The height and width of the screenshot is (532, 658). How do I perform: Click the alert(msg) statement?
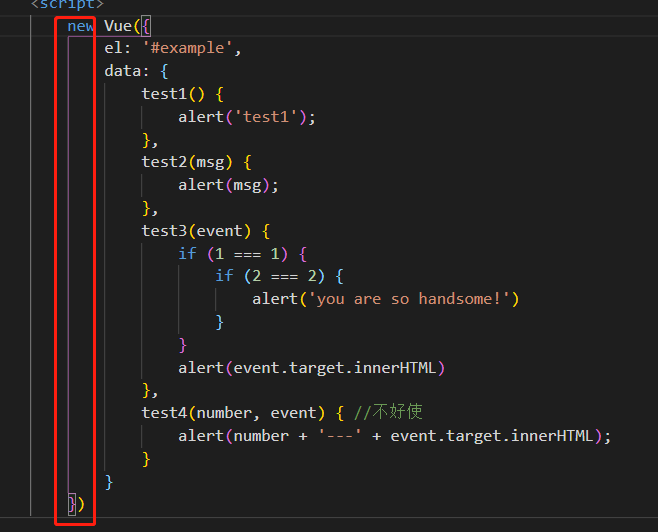228,185
